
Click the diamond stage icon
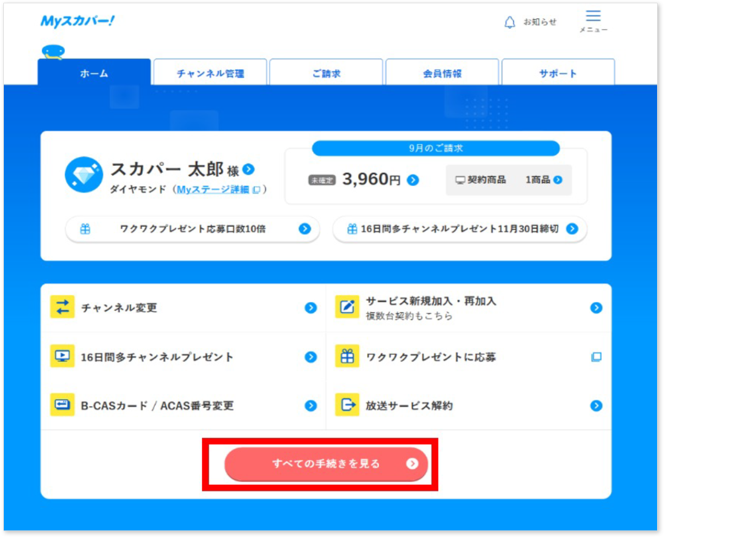(x=84, y=175)
